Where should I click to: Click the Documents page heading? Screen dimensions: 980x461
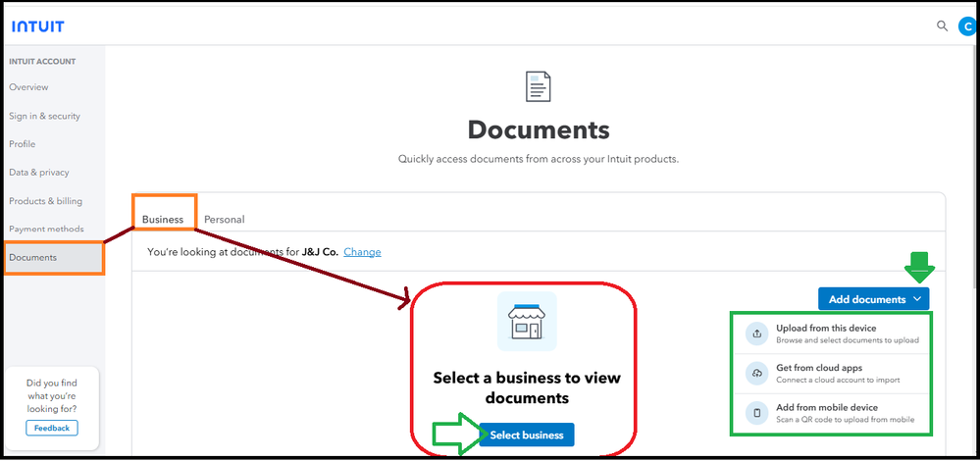(x=539, y=129)
